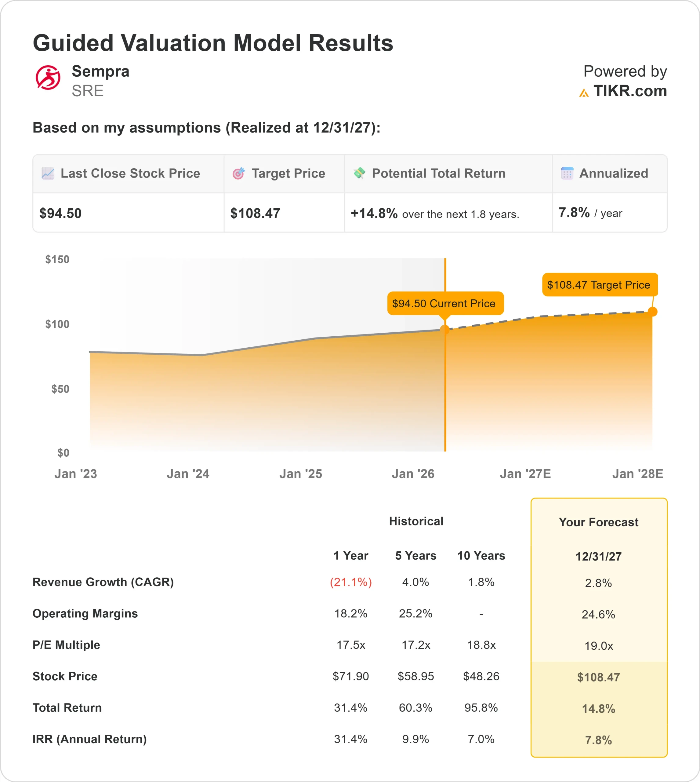Select the TIKR.com logo icon
The width and height of the screenshot is (700, 782).
(x=584, y=92)
